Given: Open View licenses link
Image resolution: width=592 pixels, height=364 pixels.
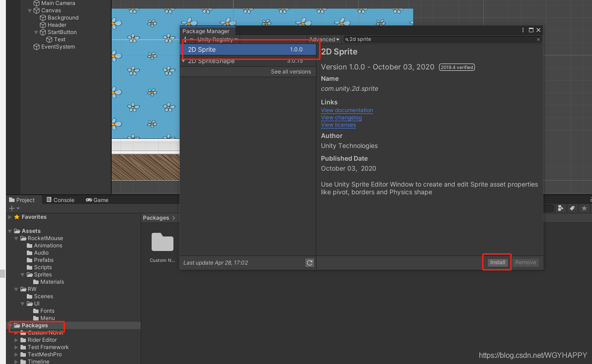Looking at the screenshot, I should pyautogui.click(x=338, y=125).
